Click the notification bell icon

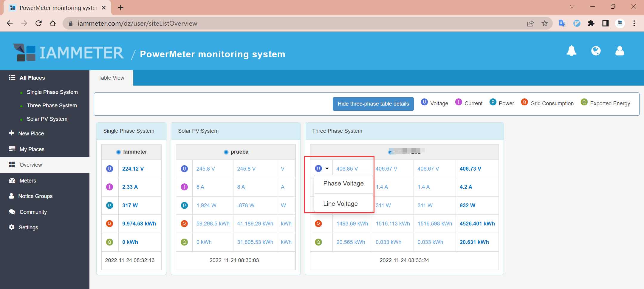click(571, 51)
